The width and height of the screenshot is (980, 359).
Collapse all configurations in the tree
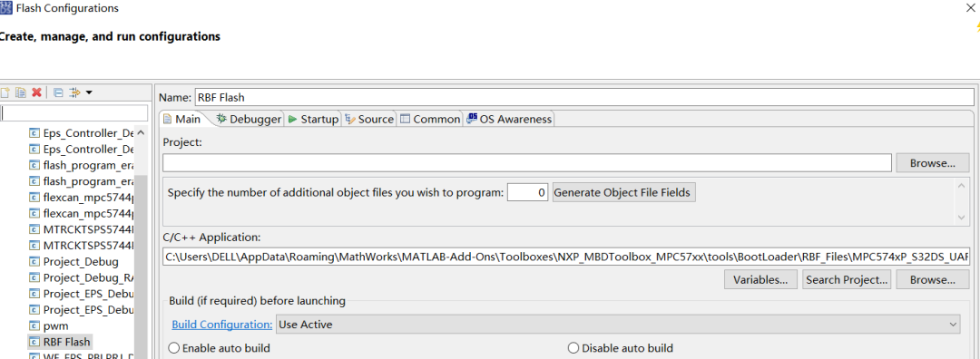coord(57,92)
